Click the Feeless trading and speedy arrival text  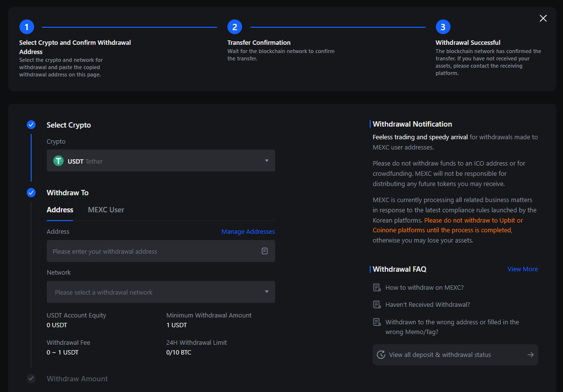420,137
